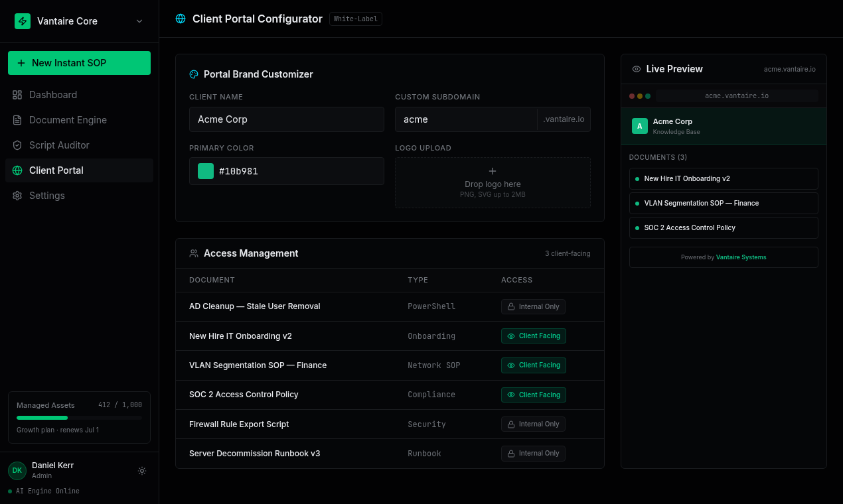843x504 pixels.
Task: Click the 'Runbook' type cell
Action: (424, 454)
